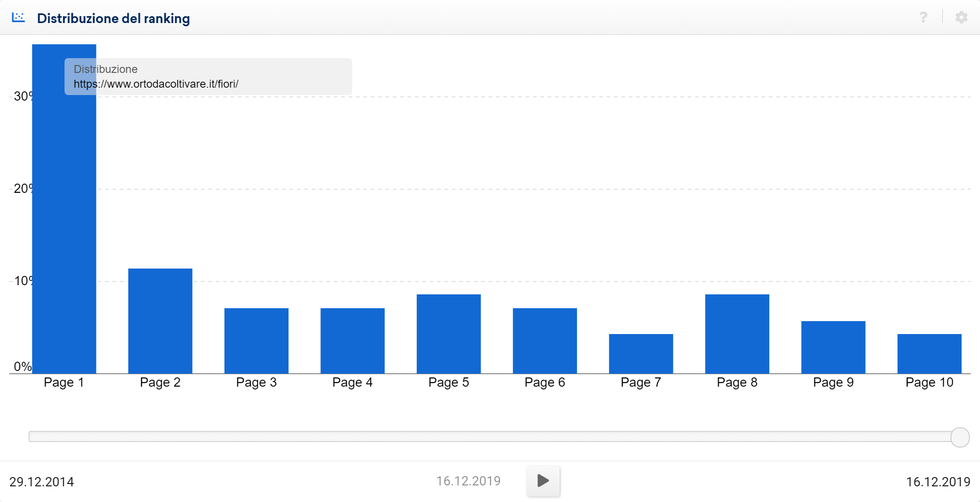Click the Distribuzione del ranking title

(113, 18)
